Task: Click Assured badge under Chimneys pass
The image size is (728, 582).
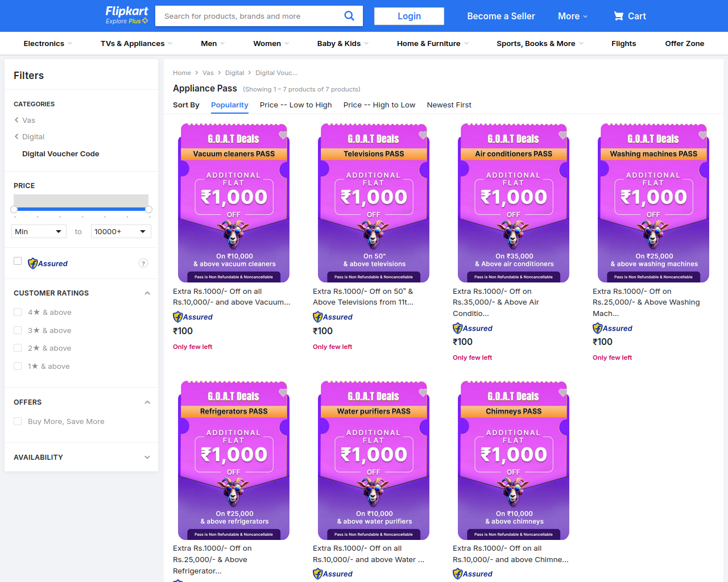Action: point(473,574)
